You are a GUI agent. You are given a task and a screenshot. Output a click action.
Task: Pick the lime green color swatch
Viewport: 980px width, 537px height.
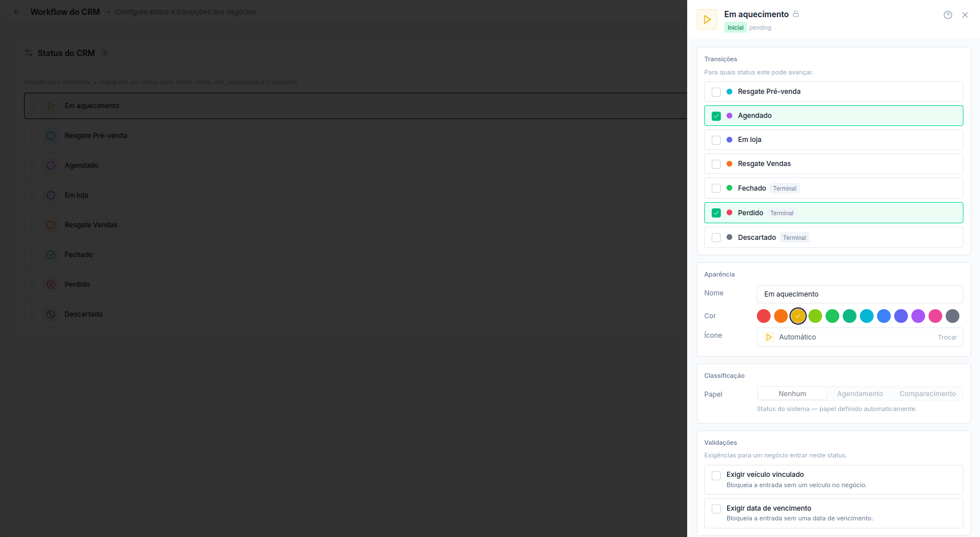coord(815,316)
